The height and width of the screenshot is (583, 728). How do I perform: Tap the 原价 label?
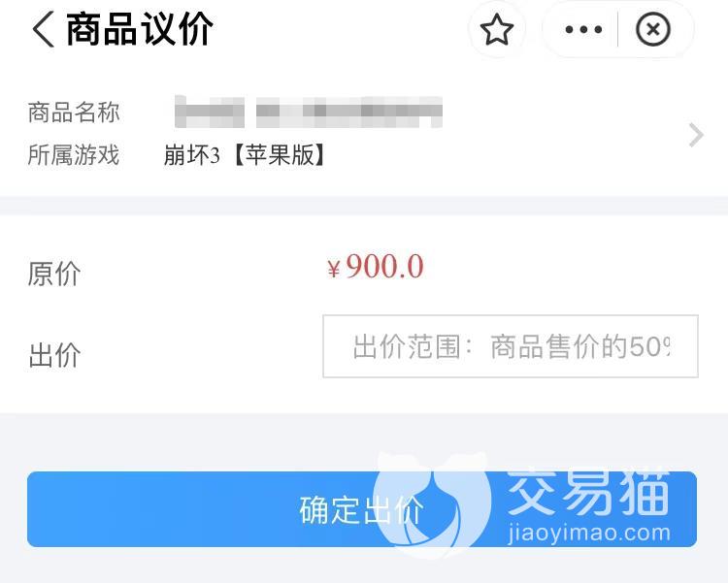pos(54,274)
